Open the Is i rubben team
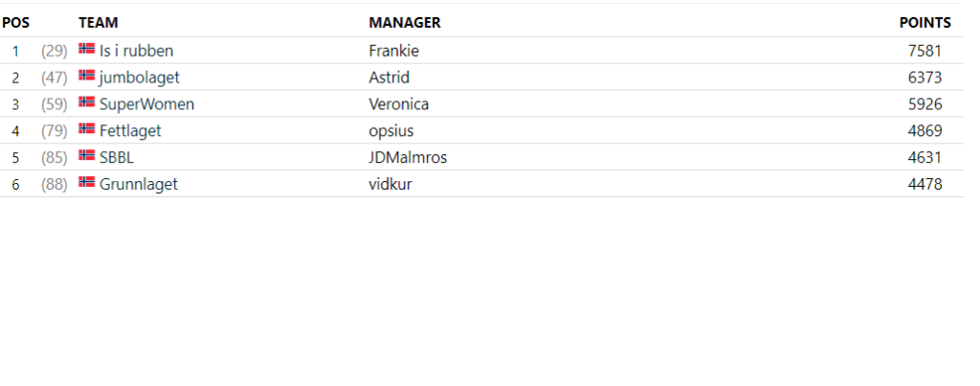980x386 pixels. (x=136, y=51)
